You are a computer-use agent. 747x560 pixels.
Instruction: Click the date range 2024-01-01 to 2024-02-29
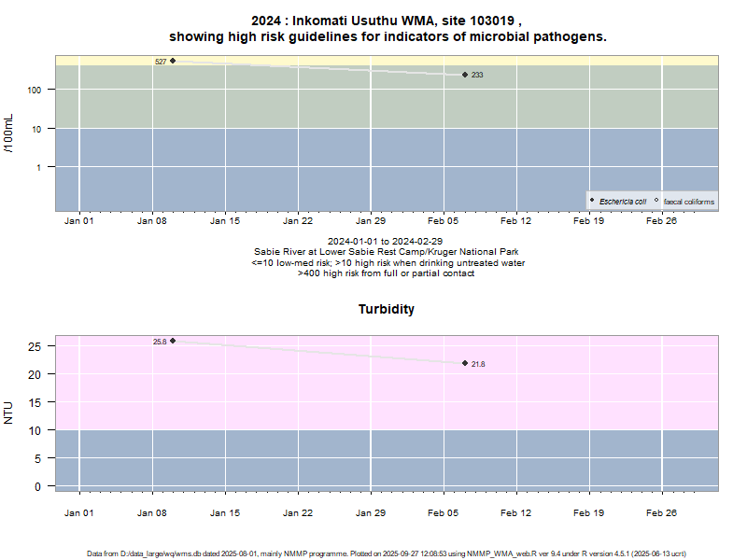pyautogui.click(x=387, y=241)
